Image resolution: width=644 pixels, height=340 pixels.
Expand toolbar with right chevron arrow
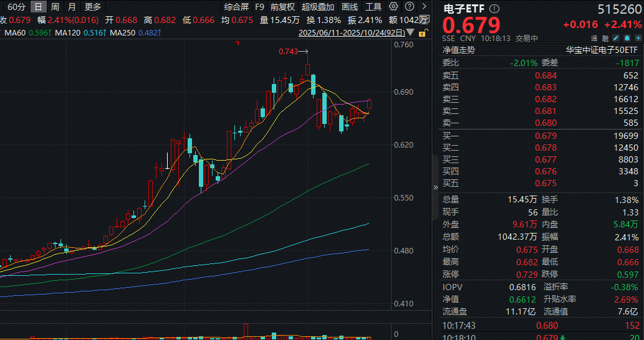[425, 7]
